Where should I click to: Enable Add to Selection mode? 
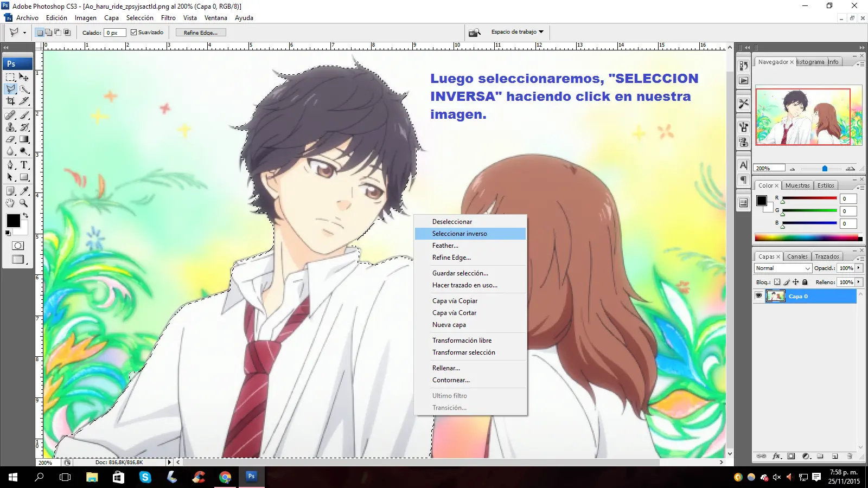[49, 33]
